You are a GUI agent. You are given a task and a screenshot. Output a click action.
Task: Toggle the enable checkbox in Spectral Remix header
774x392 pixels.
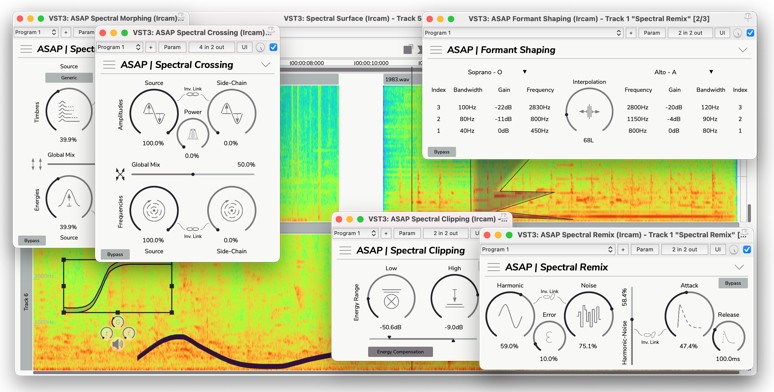coord(747,250)
